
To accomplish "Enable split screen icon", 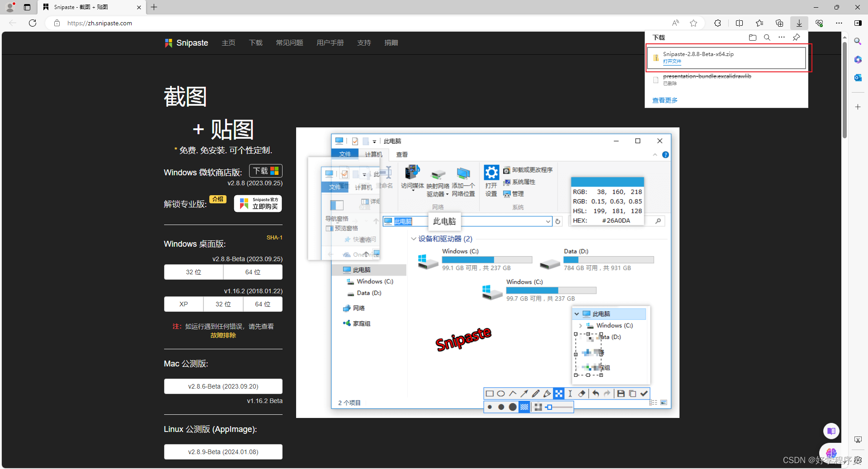I will click(x=740, y=23).
